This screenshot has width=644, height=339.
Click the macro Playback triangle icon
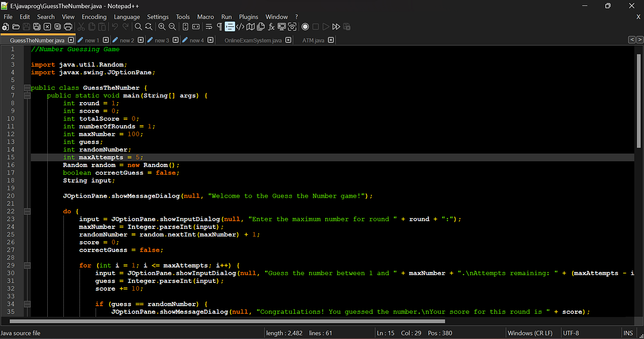(326, 26)
